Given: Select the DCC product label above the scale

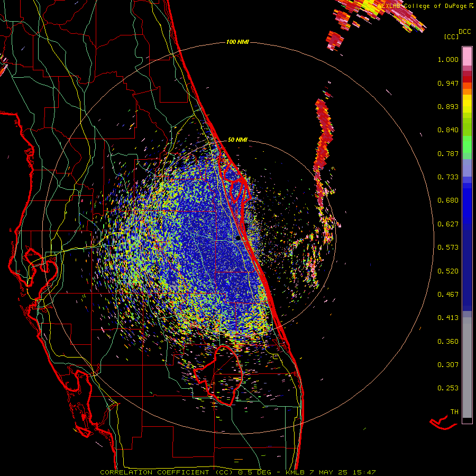Looking at the screenshot, I should [x=465, y=32].
